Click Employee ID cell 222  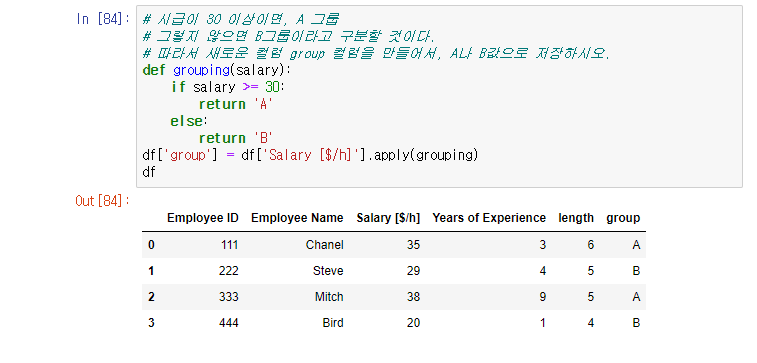229,271
